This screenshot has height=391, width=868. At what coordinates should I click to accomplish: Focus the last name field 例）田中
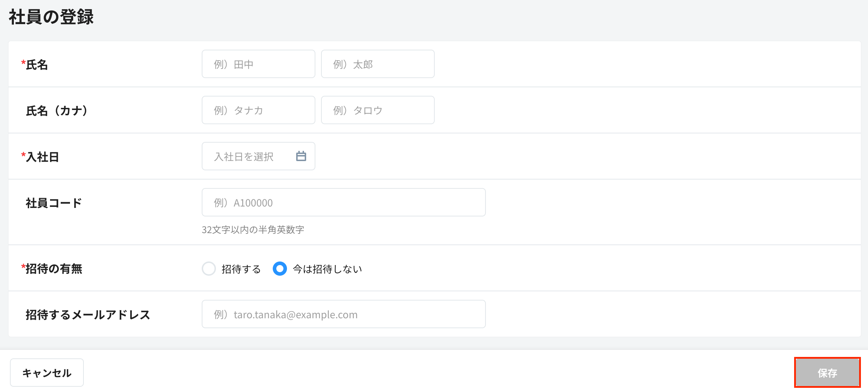[258, 64]
